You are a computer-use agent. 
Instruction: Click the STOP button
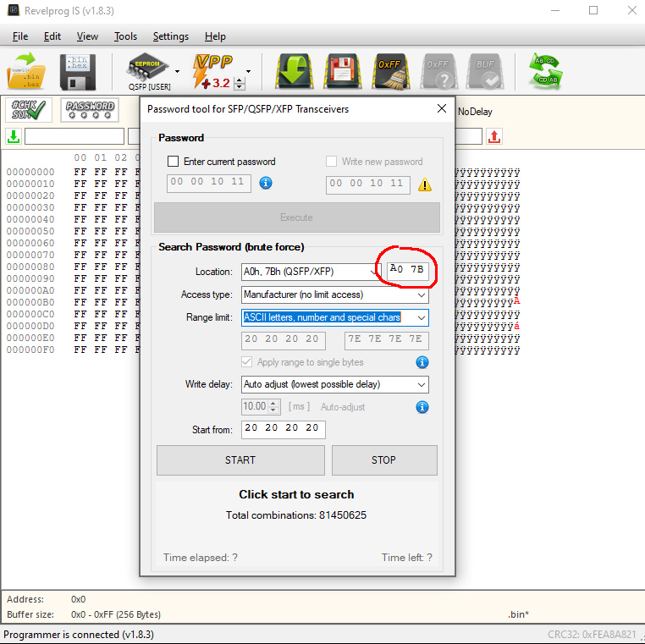coord(384,460)
